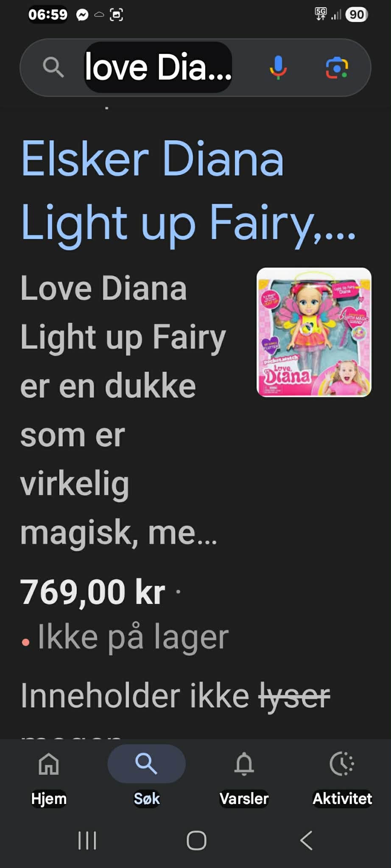The image size is (391, 868).
Task: Open the Elsker Diana Light up Fairy link
Action: pyautogui.click(x=188, y=191)
